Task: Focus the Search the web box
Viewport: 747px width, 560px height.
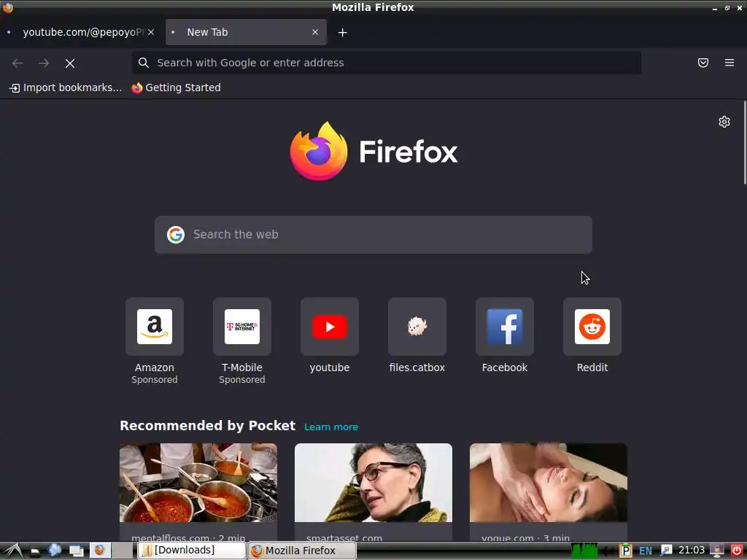Action: [x=373, y=235]
